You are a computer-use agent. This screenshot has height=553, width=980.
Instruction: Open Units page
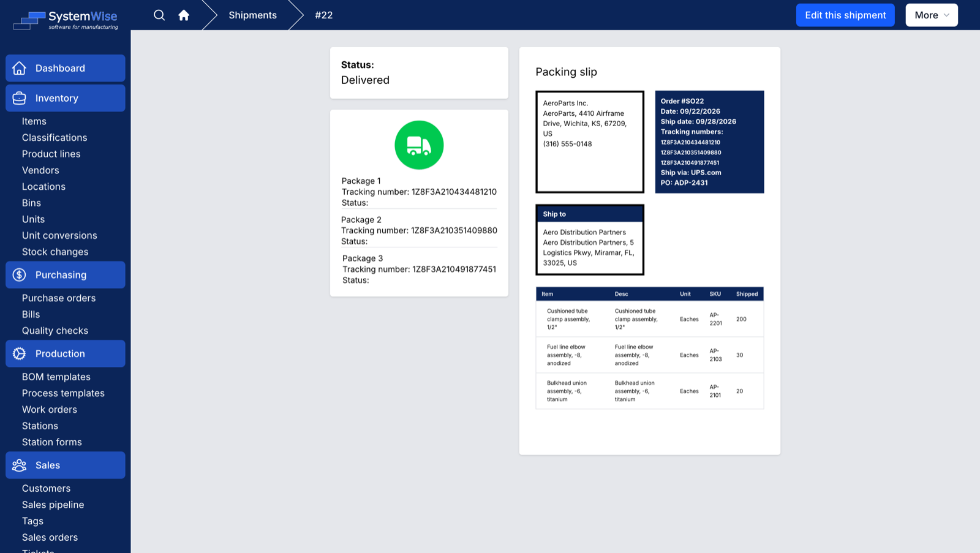pyautogui.click(x=33, y=219)
